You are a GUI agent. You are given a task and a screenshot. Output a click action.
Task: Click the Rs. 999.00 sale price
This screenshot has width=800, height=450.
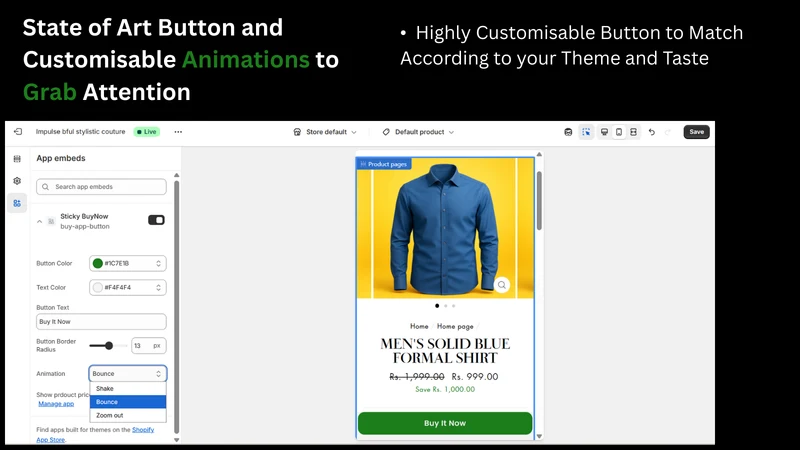click(474, 377)
